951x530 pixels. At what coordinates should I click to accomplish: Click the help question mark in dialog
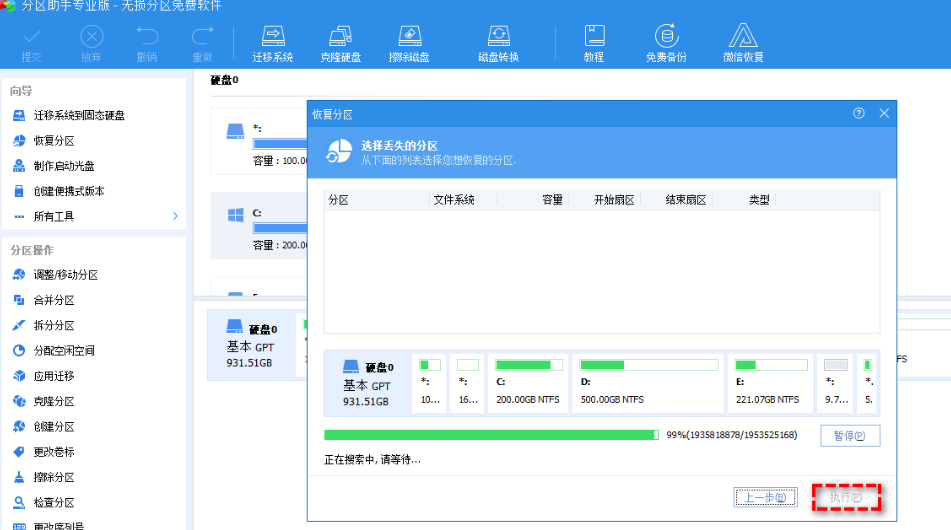point(859,114)
